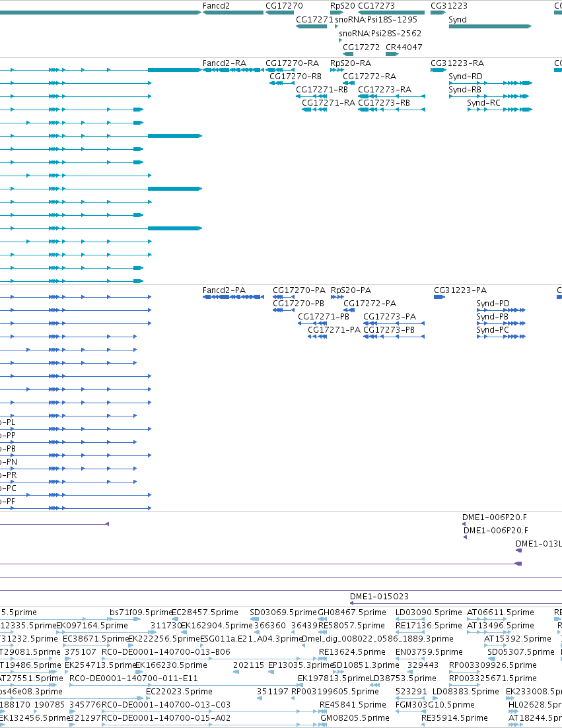
Task: Select the Fancd2 gene label
Action: tap(216, 6)
